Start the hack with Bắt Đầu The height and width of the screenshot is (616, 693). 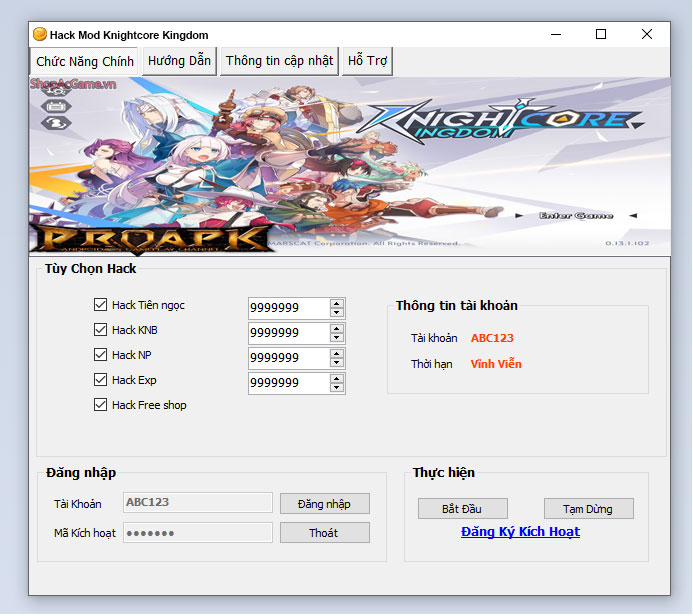(x=463, y=509)
